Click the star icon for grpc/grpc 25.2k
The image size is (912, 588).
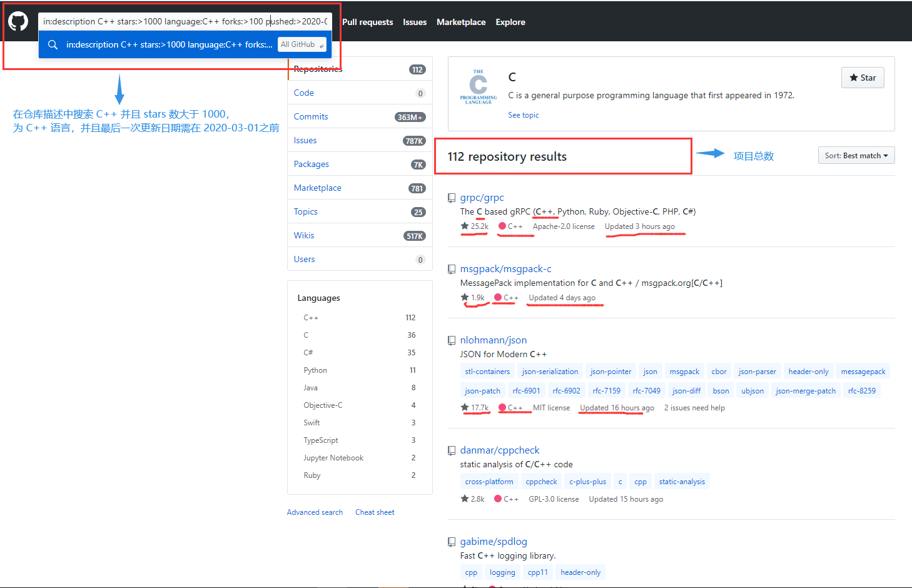(465, 226)
